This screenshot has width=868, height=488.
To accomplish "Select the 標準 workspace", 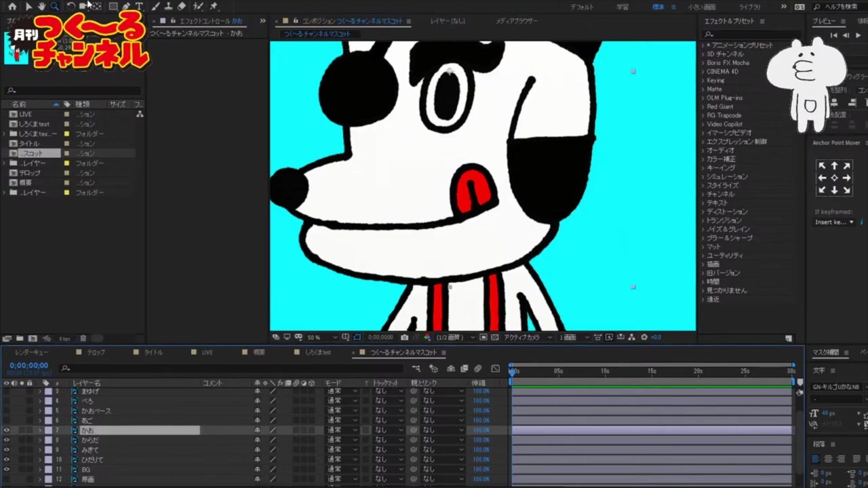I will point(658,7).
